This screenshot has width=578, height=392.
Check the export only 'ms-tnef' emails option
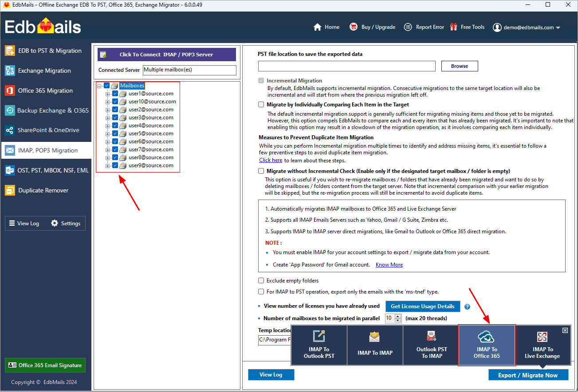pos(261,291)
